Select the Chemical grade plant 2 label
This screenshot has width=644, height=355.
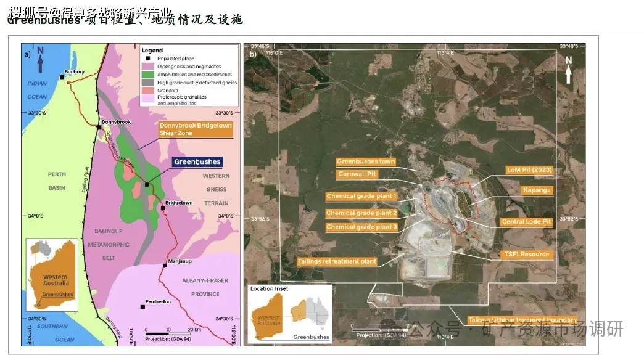(361, 213)
